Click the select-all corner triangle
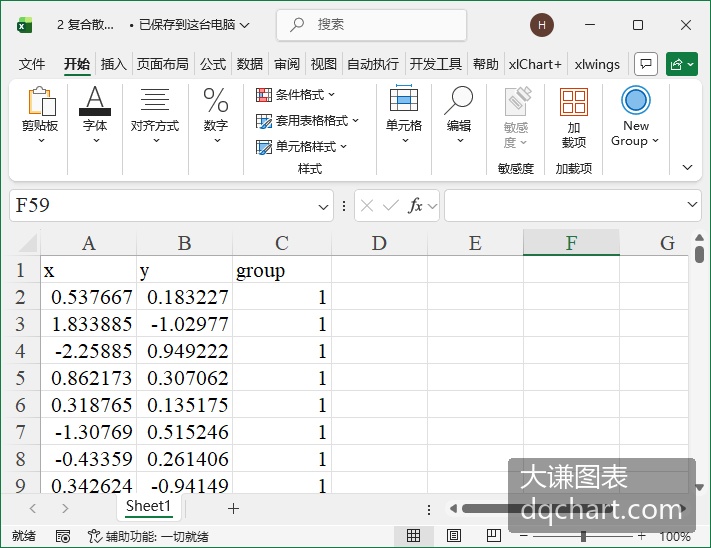This screenshot has width=711, height=548. click(28, 243)
